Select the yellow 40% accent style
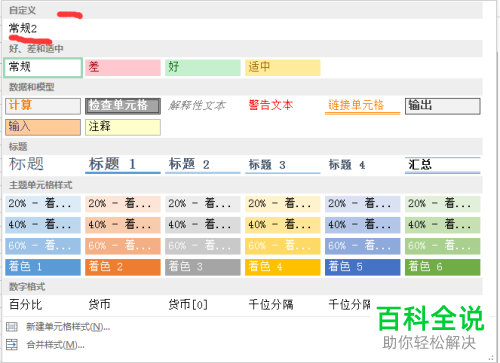The width and height of the screenshot is (500, 363). (x=283, y=225)
